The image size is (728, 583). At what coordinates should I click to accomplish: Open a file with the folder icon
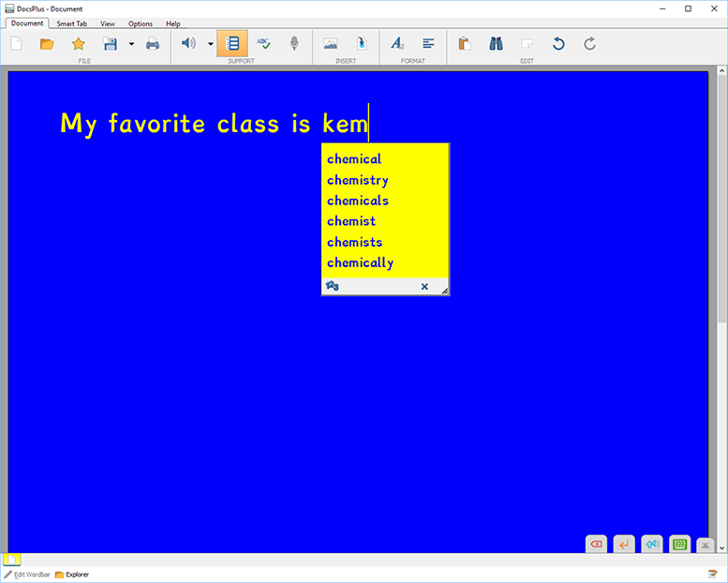click(47, 43)
